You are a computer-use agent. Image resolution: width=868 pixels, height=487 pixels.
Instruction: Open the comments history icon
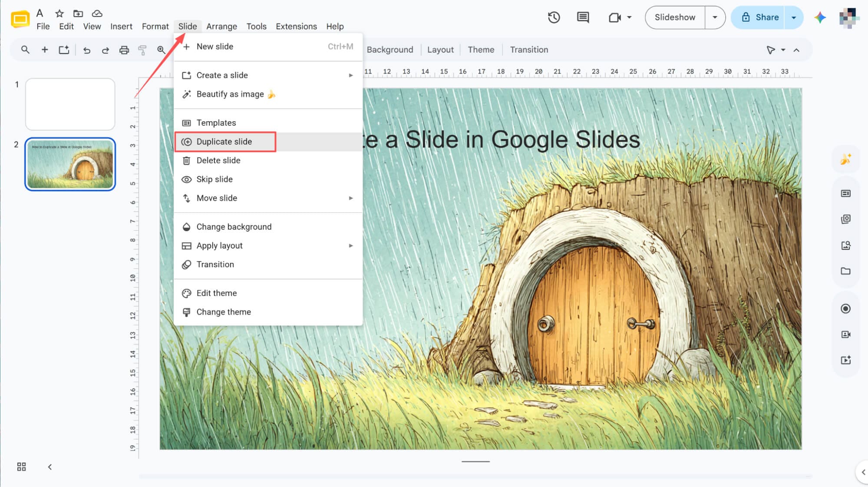[x=583, y=17]
